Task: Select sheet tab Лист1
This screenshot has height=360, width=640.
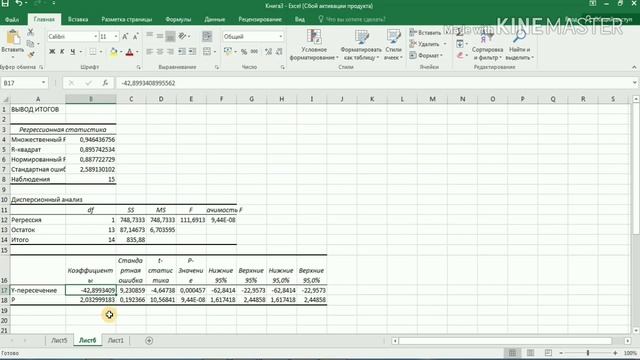Action: point(116,340)
